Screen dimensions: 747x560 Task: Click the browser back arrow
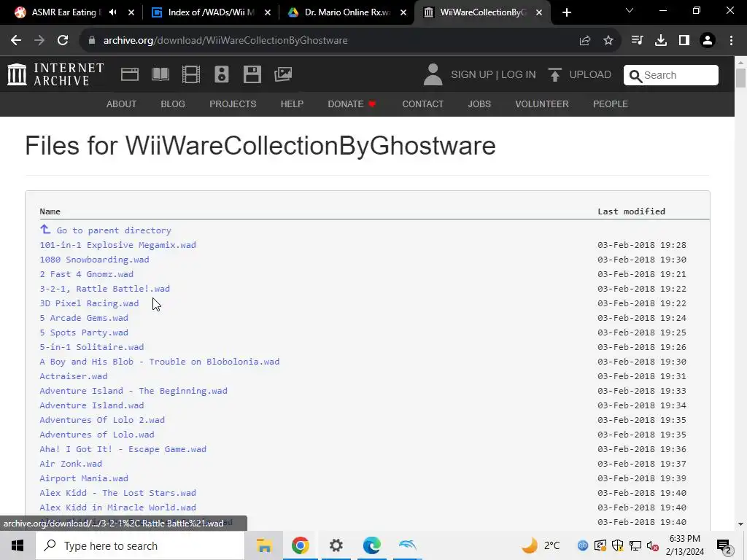click(x=16, y=41)
